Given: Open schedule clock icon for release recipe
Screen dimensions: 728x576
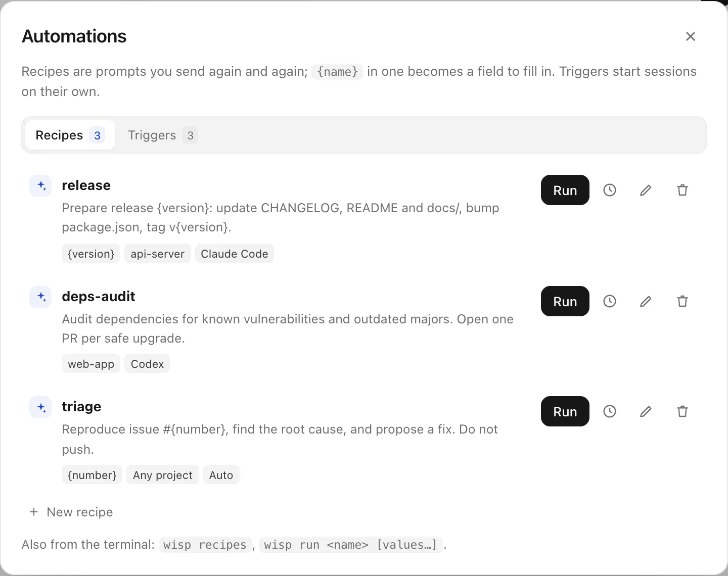Looking at the screenshot, I should tap(610, 190).
